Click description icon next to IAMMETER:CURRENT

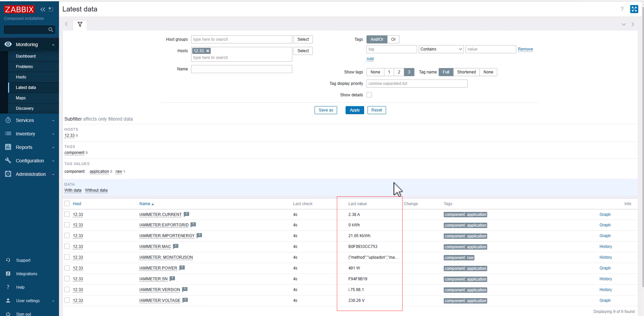tap(186, 214)
